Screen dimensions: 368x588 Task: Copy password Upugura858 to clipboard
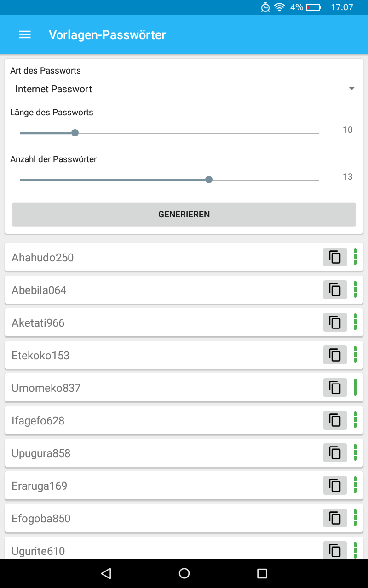pyautogui.click(x=334, y=452)
